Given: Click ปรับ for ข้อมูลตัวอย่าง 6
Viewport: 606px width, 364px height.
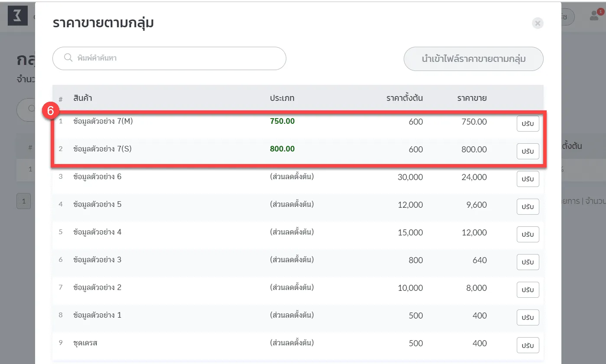Looking at the screenshot, I should (x=528, y=179).
